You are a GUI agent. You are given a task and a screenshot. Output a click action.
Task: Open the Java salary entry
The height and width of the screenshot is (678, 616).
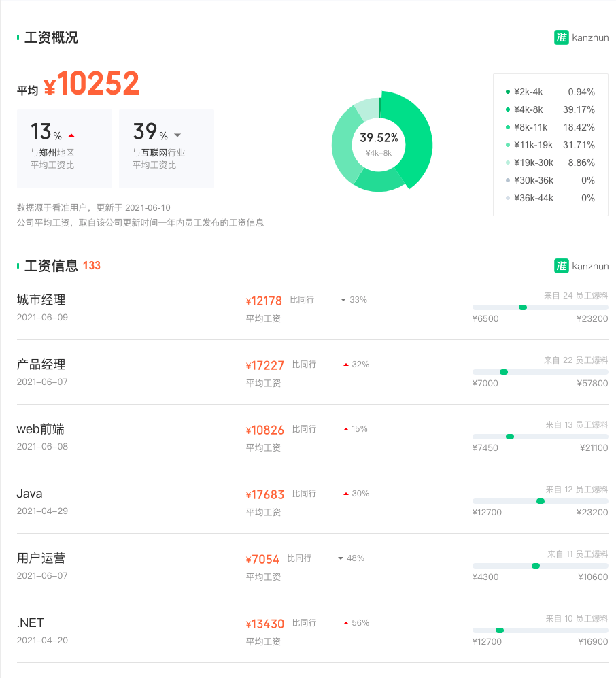click(x=313, y=502)
